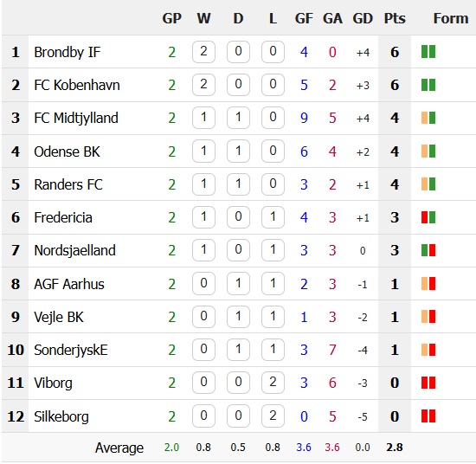Click Odense BK draws box
The width and height of the screenshot is (476, 464).
click(x=238, y=151)
